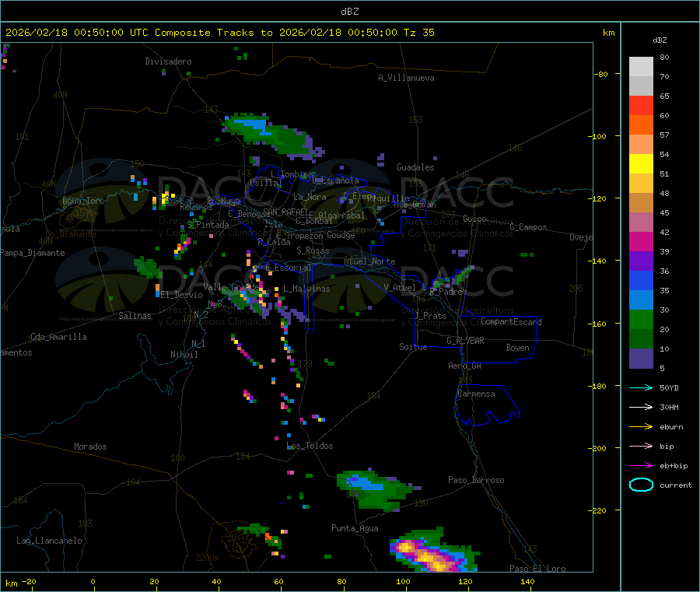Click the white 30HM arrow in legend
700x592 pixels.
point(641,407)
